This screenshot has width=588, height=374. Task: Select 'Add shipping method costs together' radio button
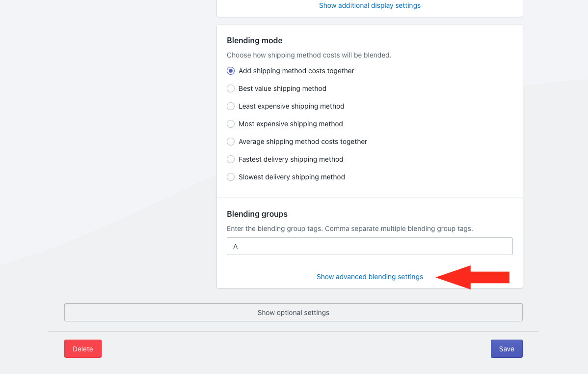pyautogui.click(x=231, y=71)
